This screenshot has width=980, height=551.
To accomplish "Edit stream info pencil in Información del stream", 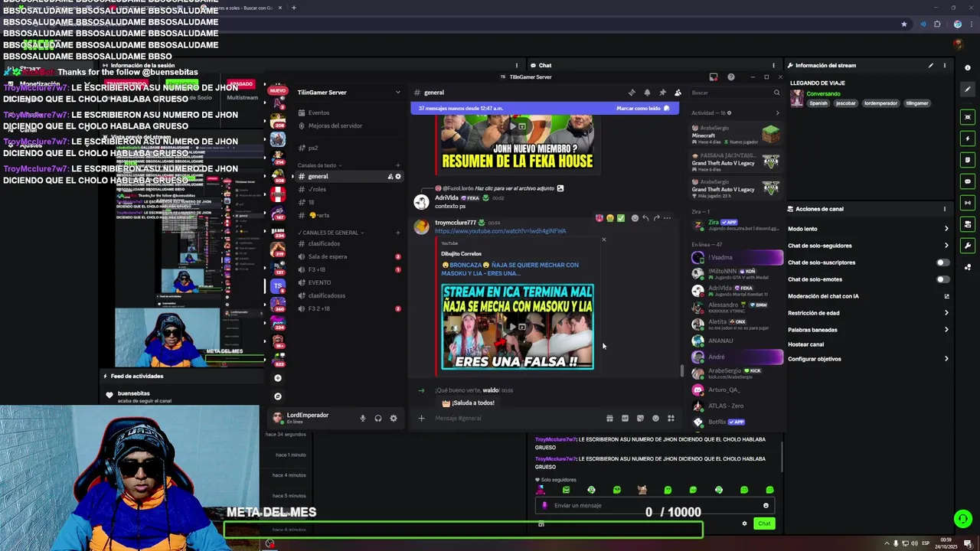I will [x=931, y=65].
